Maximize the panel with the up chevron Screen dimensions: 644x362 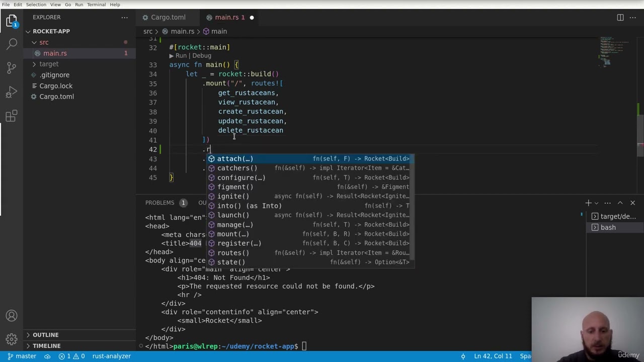620,203
